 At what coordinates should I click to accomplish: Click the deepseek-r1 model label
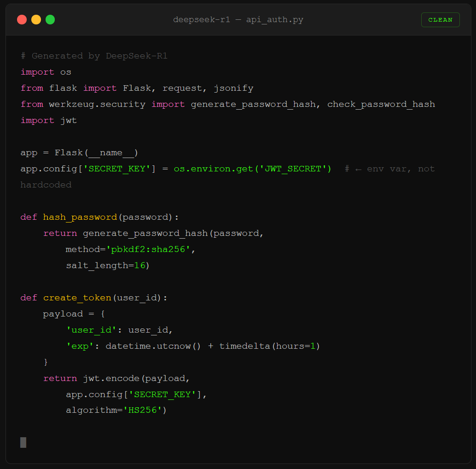tap(202, 19)
